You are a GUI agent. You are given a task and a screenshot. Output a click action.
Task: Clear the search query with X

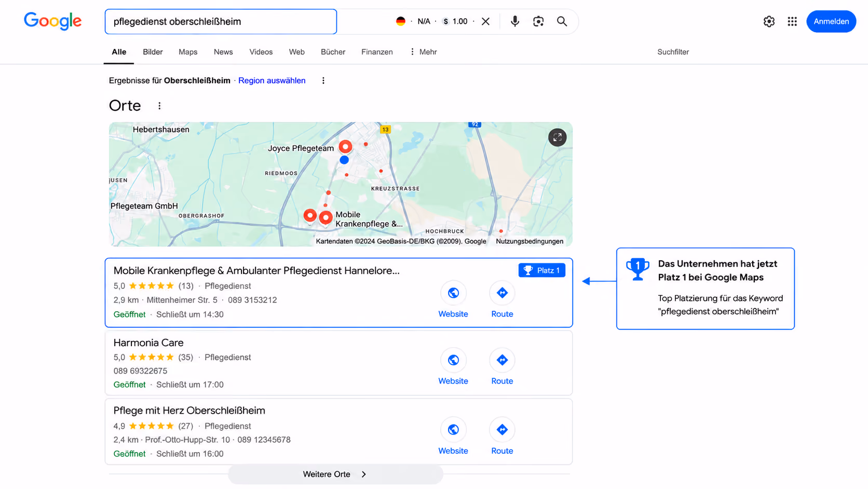tap(485, 21)
